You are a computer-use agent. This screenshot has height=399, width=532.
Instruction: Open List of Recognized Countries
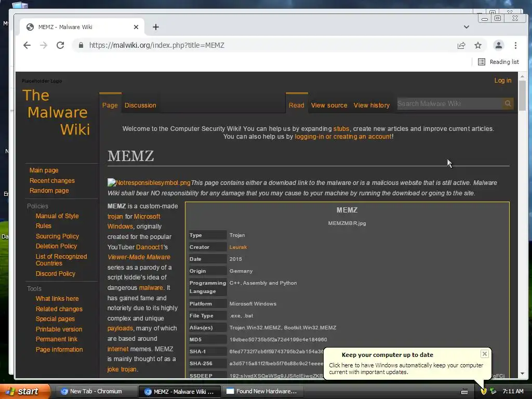(61, 260)
